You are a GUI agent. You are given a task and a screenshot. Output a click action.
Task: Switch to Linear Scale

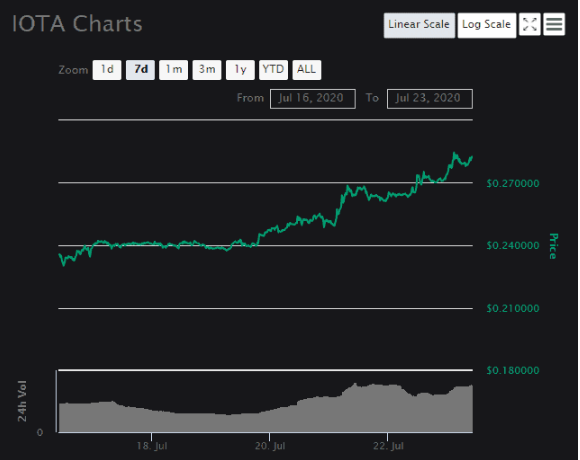(419, 25)
